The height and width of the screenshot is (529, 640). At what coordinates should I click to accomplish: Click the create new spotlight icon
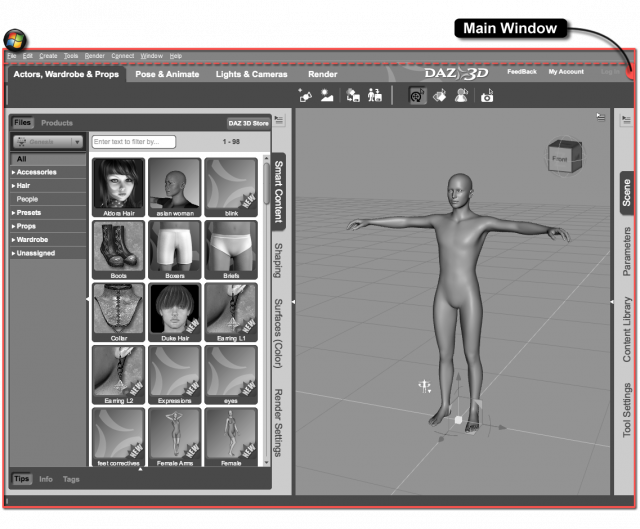click(x=305, y=96)
